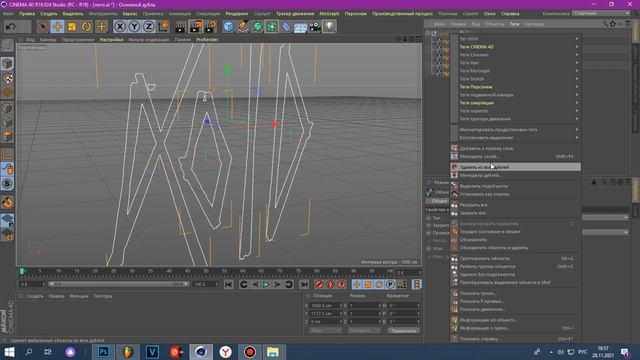This screenshot has height=360, width=640.
Task: Open Photoshop from the taskbar
Action: pyautogui.click(x=103, y=352)
